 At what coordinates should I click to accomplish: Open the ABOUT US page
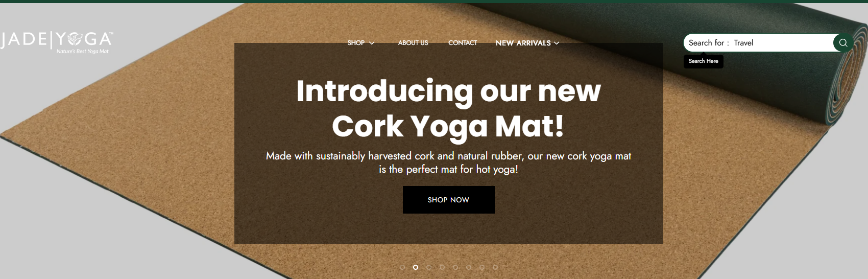tap(413, 43)
